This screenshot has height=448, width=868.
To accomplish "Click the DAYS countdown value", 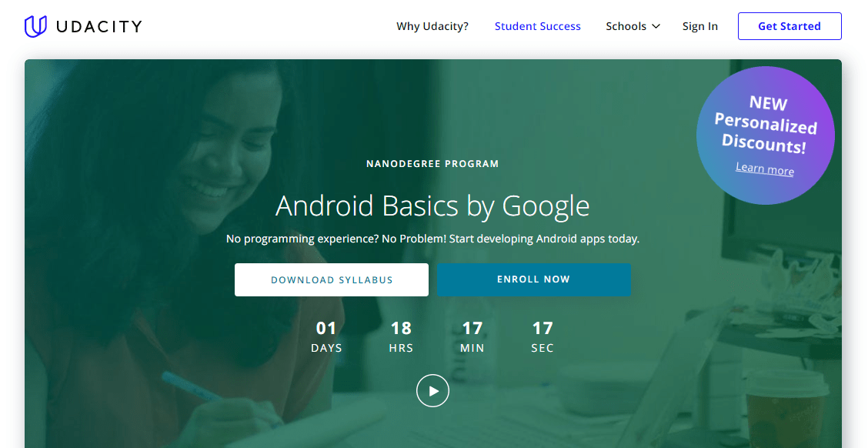I will (326, 326).
